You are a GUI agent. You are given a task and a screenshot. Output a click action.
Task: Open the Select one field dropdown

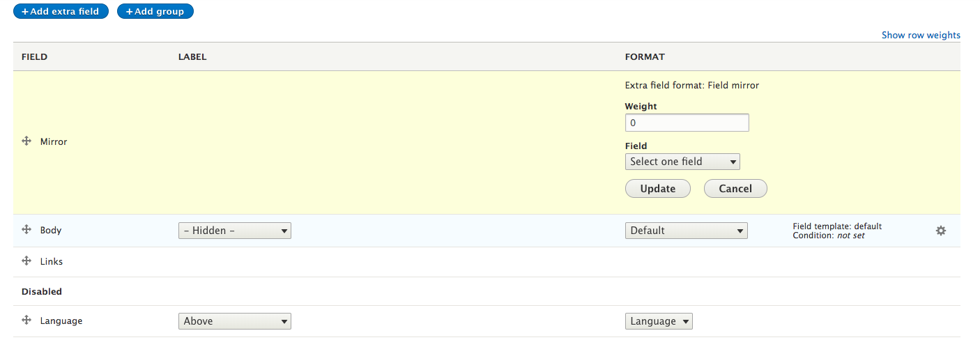[682, 162]
